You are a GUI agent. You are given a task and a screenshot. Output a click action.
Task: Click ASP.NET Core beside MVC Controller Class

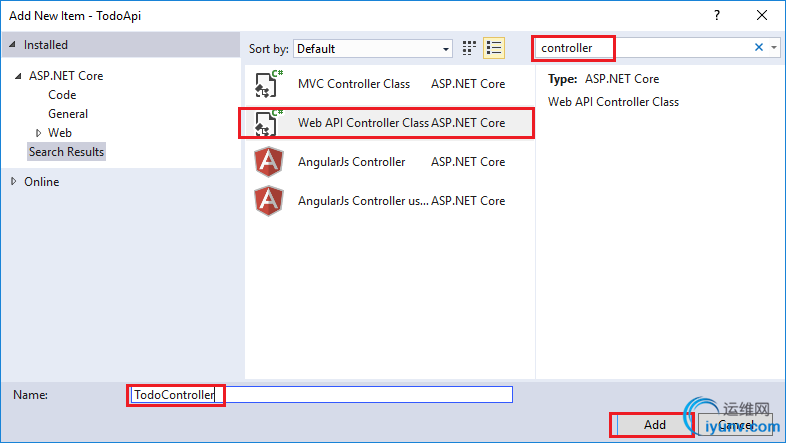468,84
